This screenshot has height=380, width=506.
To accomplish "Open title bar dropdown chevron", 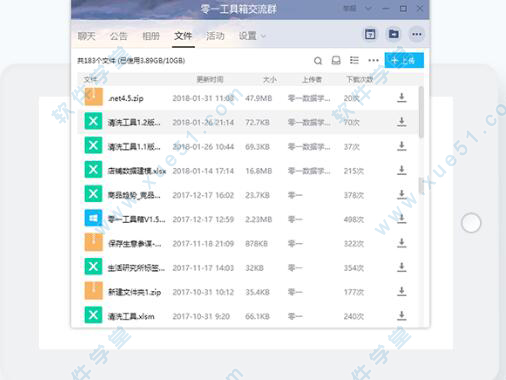I will 368,8.
